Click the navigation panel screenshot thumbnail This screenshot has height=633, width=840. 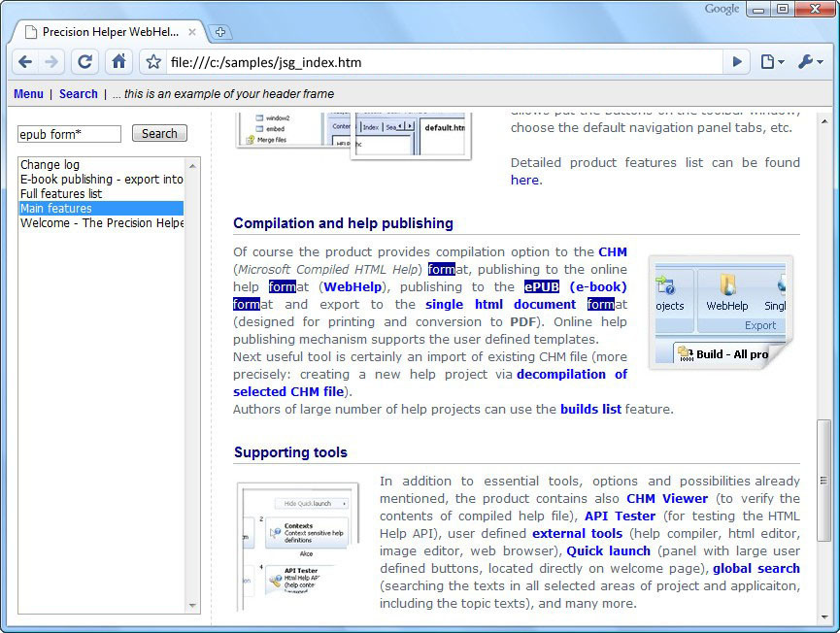click(x=354, y=136)
